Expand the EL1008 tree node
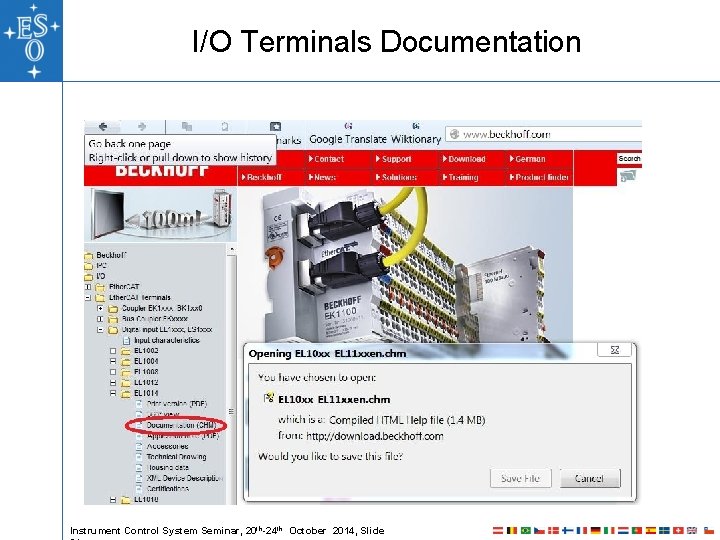 pyautogui.click(x=113, y=372)
